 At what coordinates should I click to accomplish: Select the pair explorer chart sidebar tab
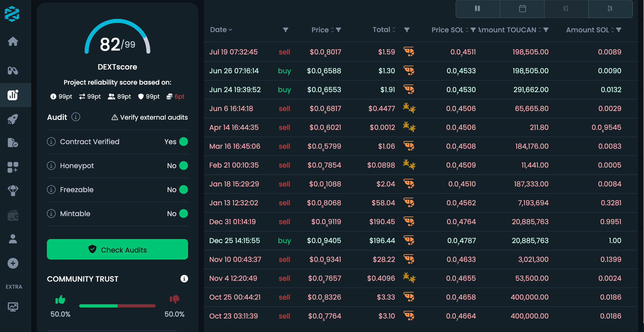coord(13,95)
